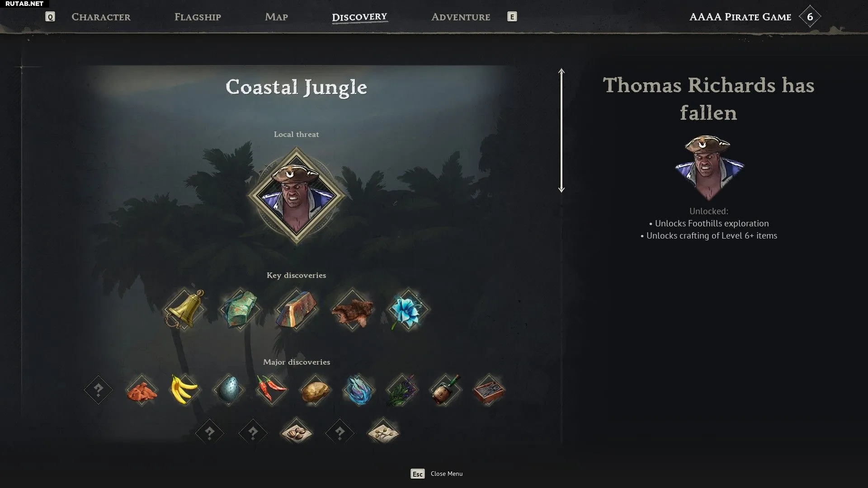Image resolution: width=868 pixels, height=488 pixels.
Task: Select the blue flower key discovery
Action: click(408, 310)
